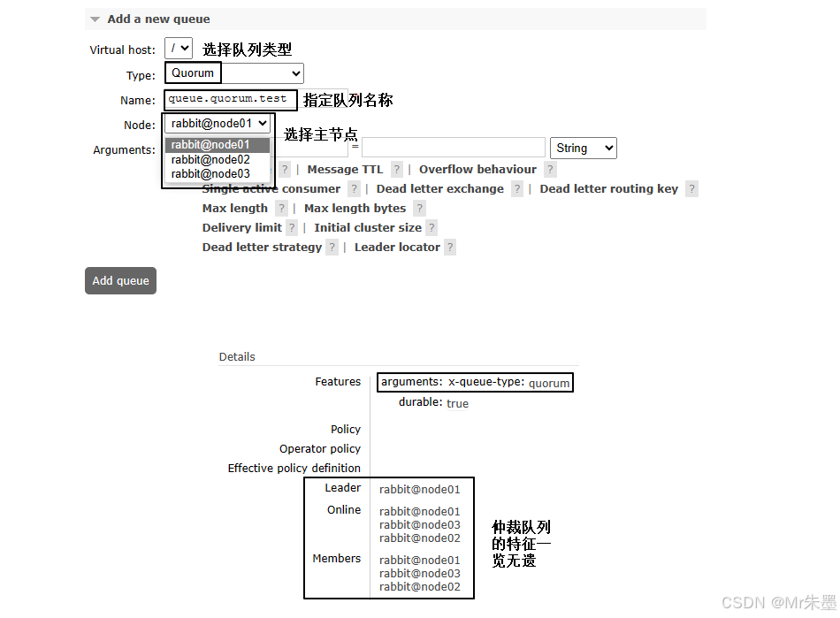Image resolution: width=840 pixels, height=618 pixels.
Task: Click the Single active consumer link
Action: pos(271,189)
